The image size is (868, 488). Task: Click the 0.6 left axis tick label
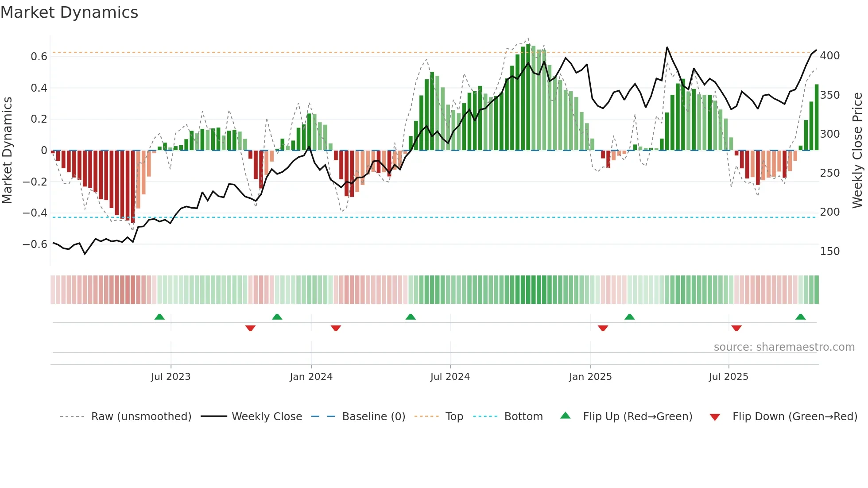coord(39,57)
